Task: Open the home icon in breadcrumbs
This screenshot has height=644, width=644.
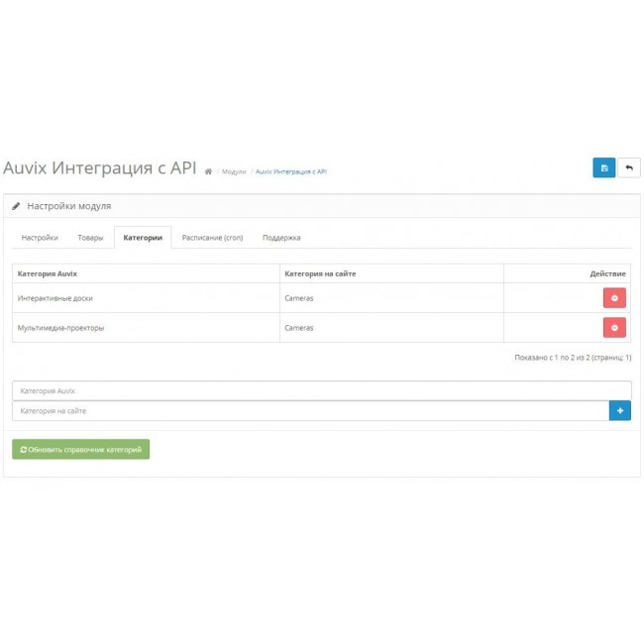Action: click(x=208, y=171)
